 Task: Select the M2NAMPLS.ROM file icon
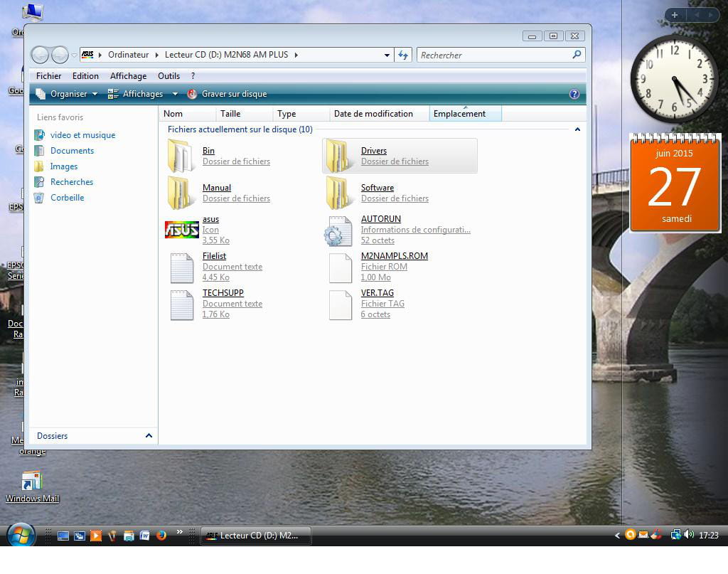[x=340, y=267]
